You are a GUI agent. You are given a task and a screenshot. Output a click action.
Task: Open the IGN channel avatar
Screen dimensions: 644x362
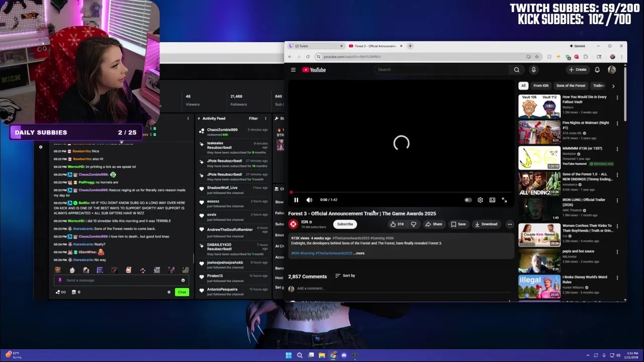click(x=293, y=224)
